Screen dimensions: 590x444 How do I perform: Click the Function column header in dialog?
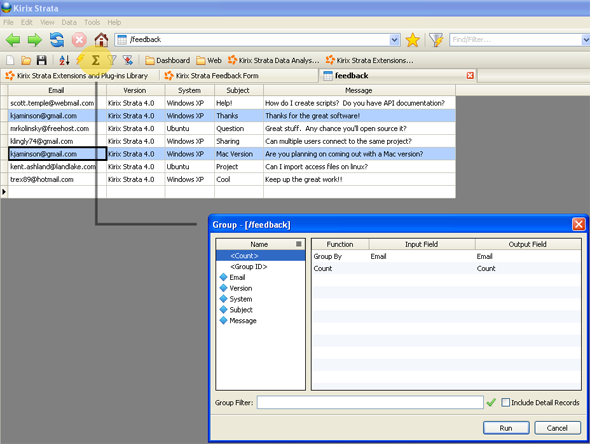pyautogui.click(x=340, y=244)
